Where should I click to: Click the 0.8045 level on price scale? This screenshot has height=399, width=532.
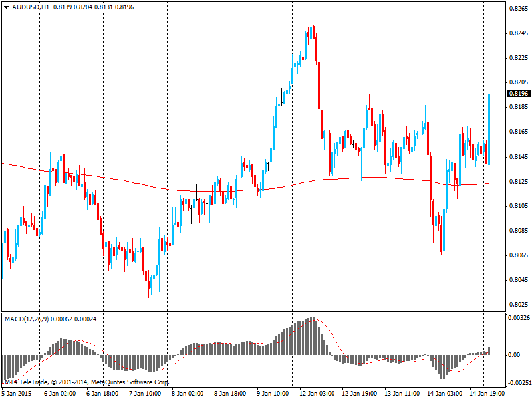518,280
